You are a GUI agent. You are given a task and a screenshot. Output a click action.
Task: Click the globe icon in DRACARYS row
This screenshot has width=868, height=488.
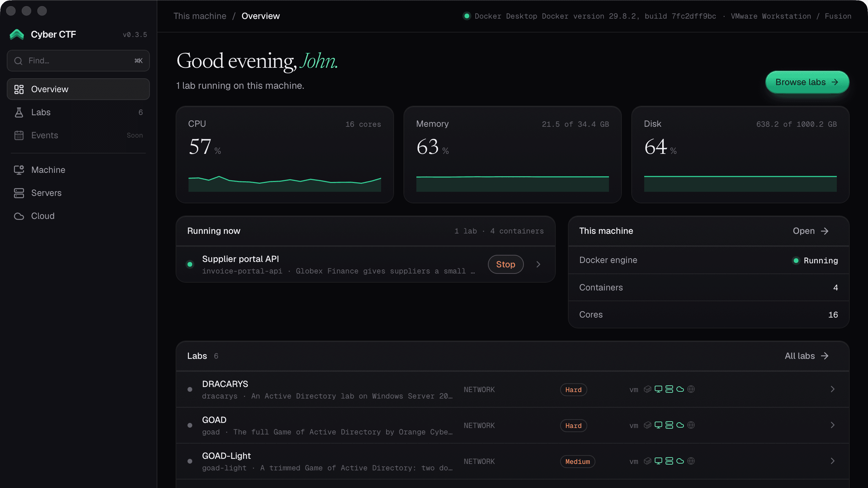691,389
